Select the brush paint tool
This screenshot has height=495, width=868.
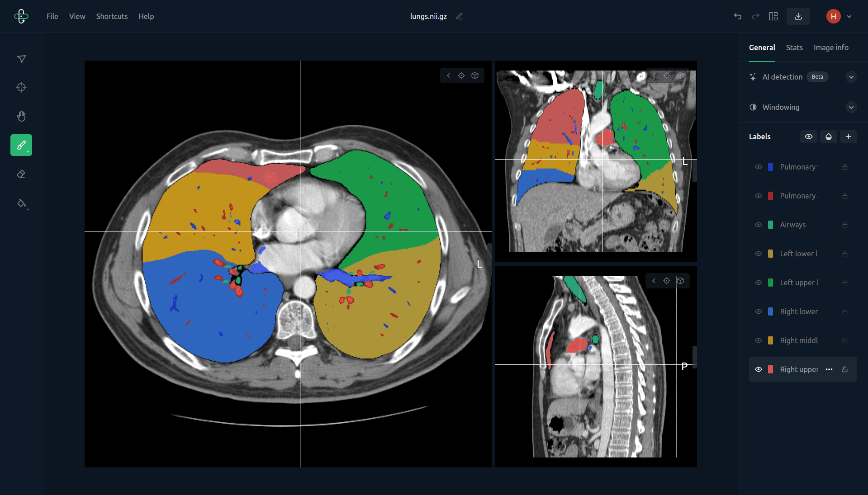coord(21,145)
